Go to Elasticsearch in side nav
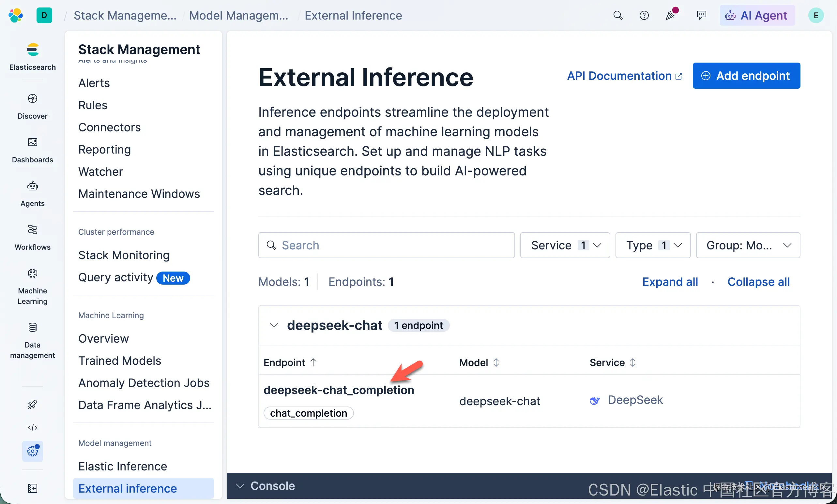 pos(33,57)
